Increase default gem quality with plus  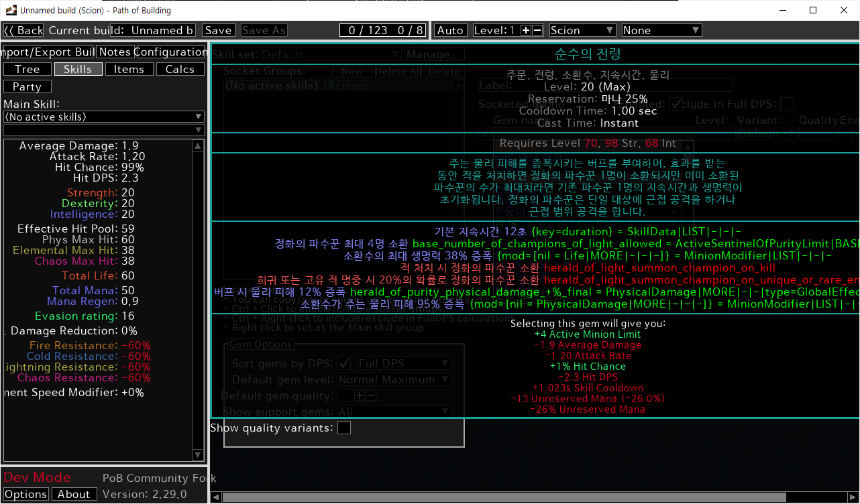pyautogui.click(x=360, y=395)
